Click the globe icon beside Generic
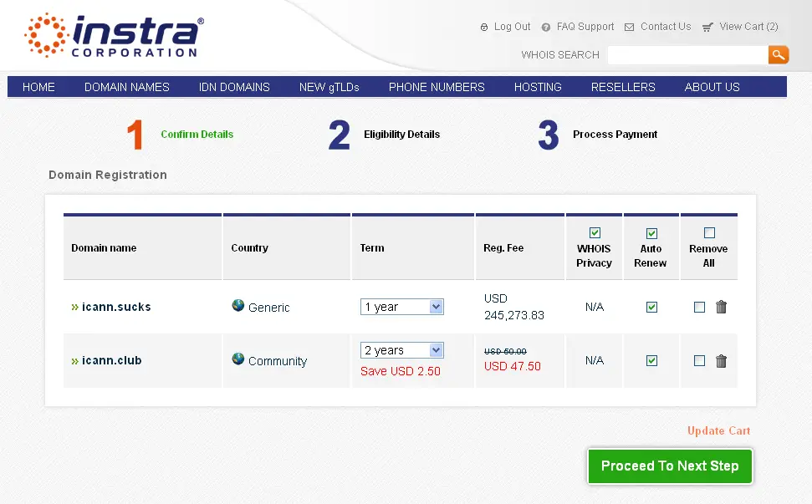This screenshot has width=812, height=504. coord(238,305)
